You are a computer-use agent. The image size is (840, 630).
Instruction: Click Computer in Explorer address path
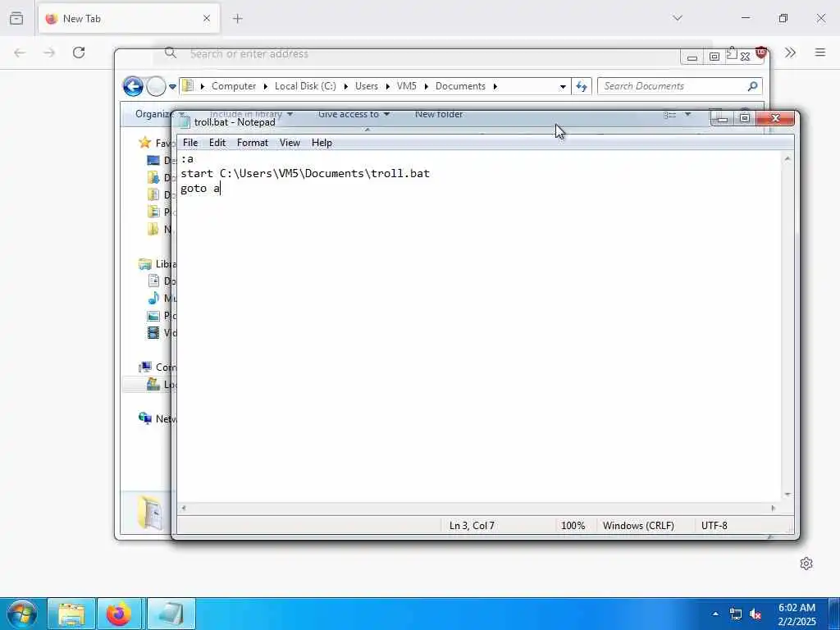point(234,86)
